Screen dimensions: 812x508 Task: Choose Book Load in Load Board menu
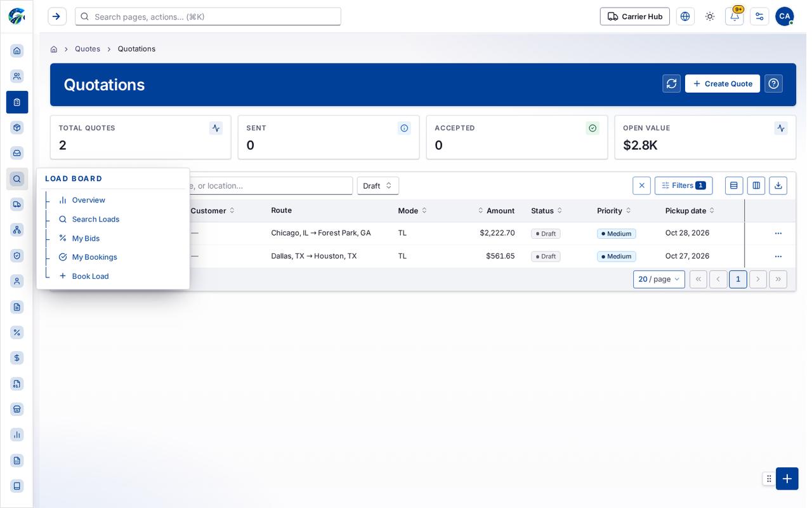click(x=90, y=276)
